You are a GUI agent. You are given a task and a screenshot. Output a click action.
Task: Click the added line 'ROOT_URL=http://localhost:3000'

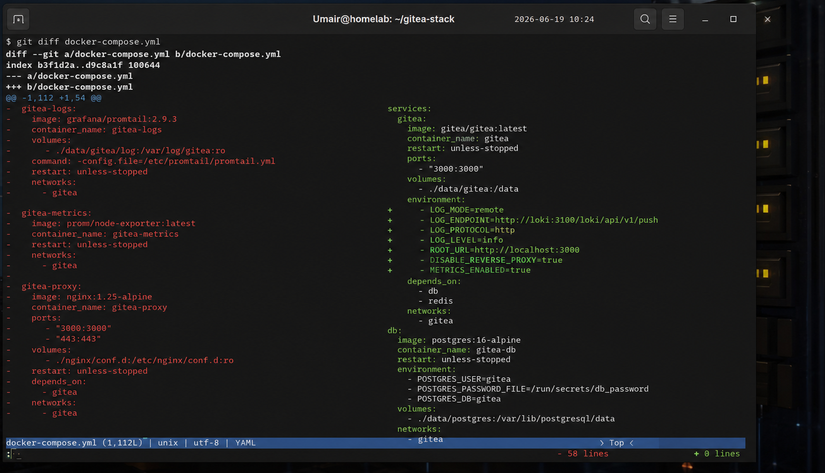coord(504,250)
